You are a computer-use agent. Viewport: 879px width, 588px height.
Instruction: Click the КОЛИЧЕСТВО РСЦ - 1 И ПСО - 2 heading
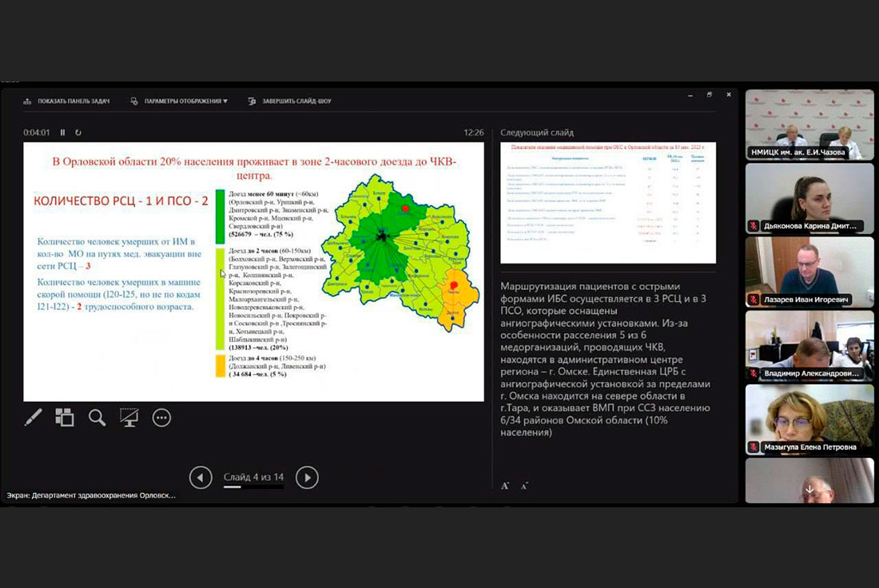point(121,201)
